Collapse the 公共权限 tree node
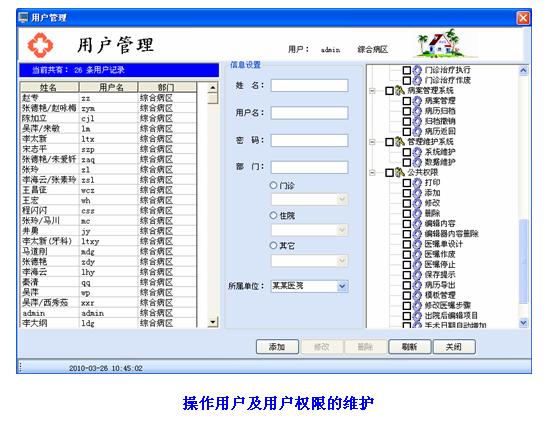This screenshot has height=424, width=550. pos(372,173)
